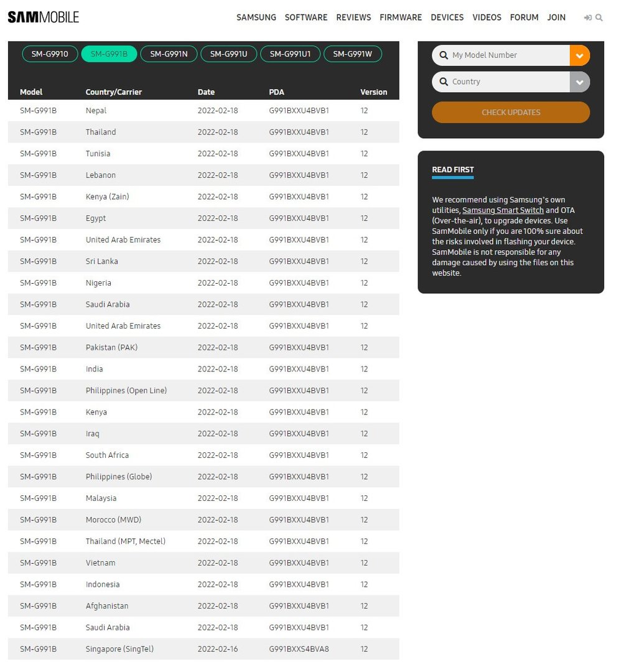Select the SM-G9910 model tab
619x672 pixels.
[50, 54]
